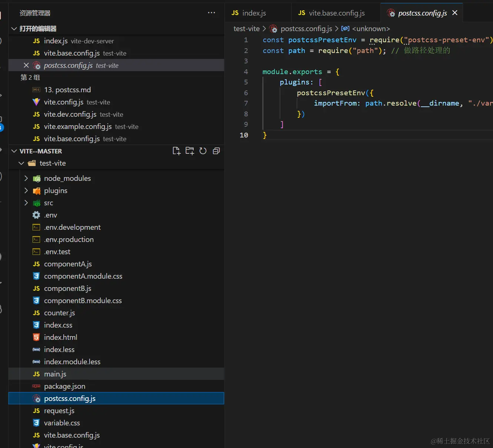
Task: Open index.js vite-dev-server from open editors
Action: point(116,41)
